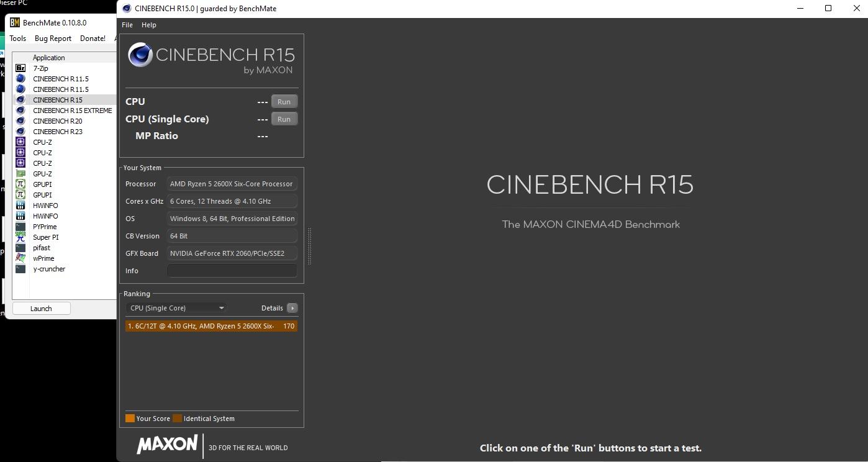Screen dimensions: 868x462
Task: Expand the ranking Details arrow button
Action: pos(292,308)
